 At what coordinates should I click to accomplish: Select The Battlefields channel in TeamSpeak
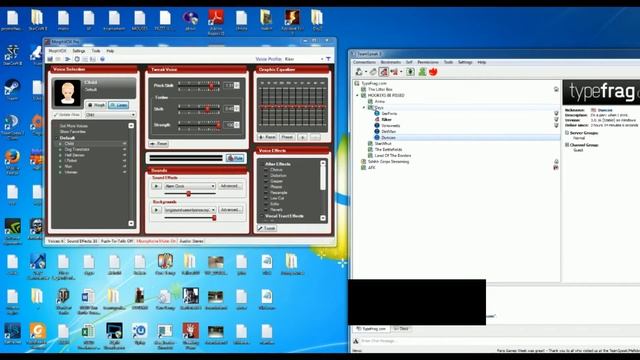click(x=388, y=149)
